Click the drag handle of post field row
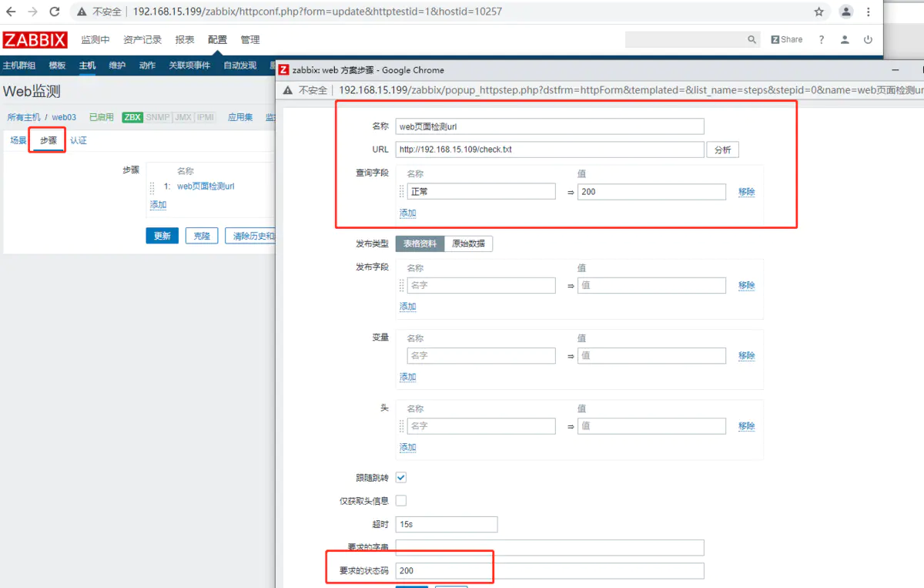924x588 pixels. coord(401,285)
